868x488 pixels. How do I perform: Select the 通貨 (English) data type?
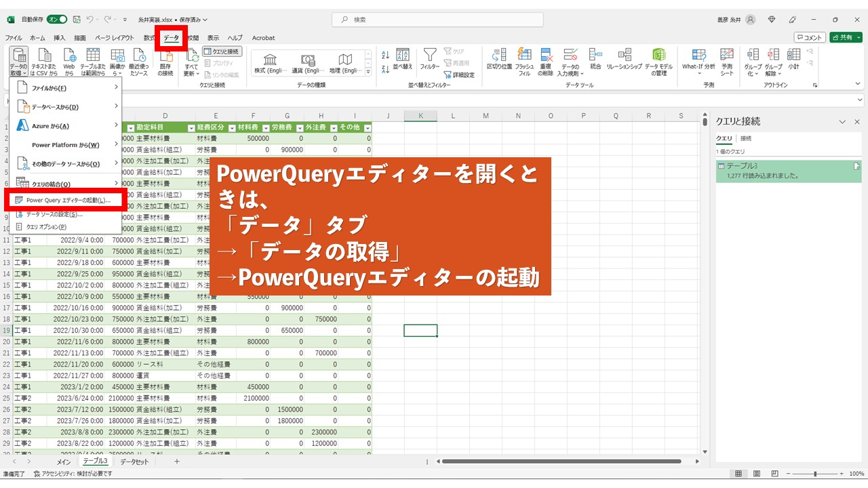[308, 62]
